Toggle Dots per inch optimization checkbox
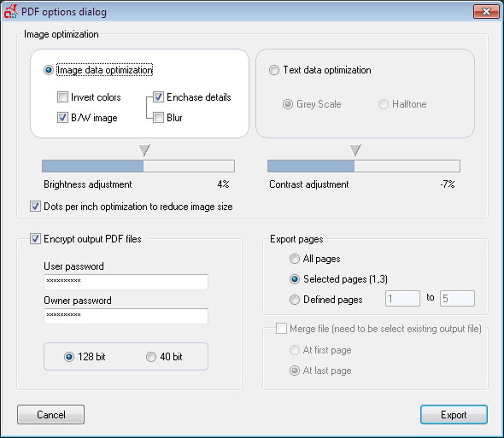This screenshot has height=438, width=504. click(36, 207)
